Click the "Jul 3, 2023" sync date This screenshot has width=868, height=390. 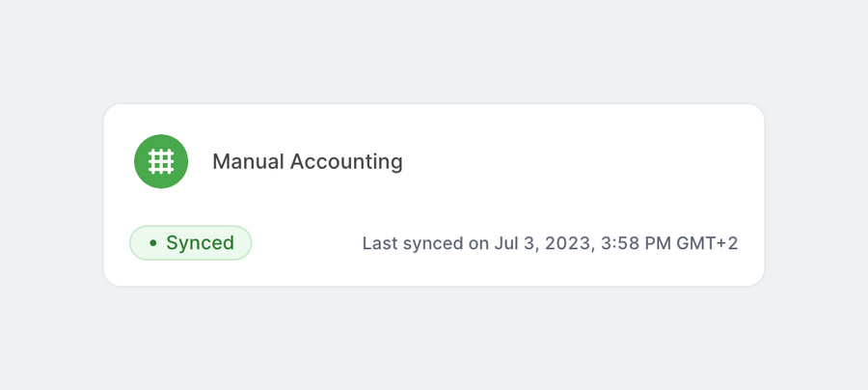click(542, 243)
